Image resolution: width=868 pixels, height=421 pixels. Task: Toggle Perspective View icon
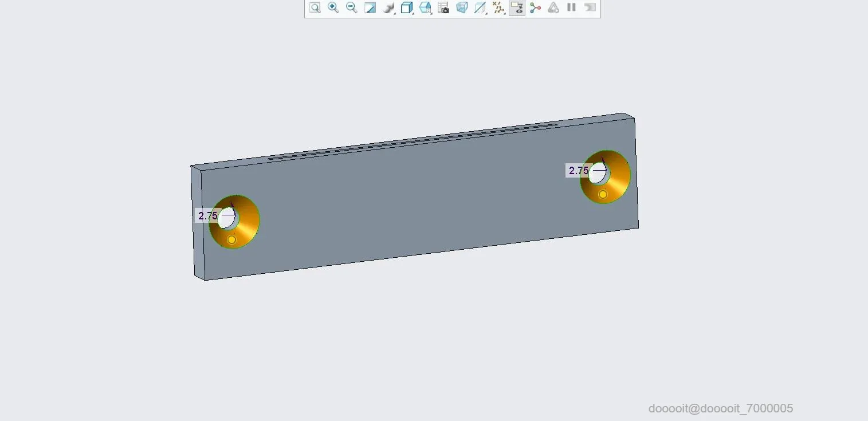tap(462, 7)
